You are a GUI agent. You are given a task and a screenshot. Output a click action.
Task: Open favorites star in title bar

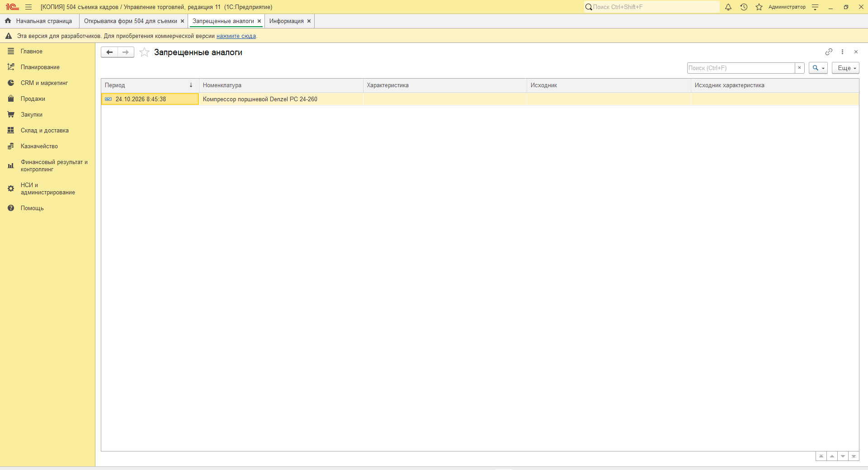coord(759,7)
